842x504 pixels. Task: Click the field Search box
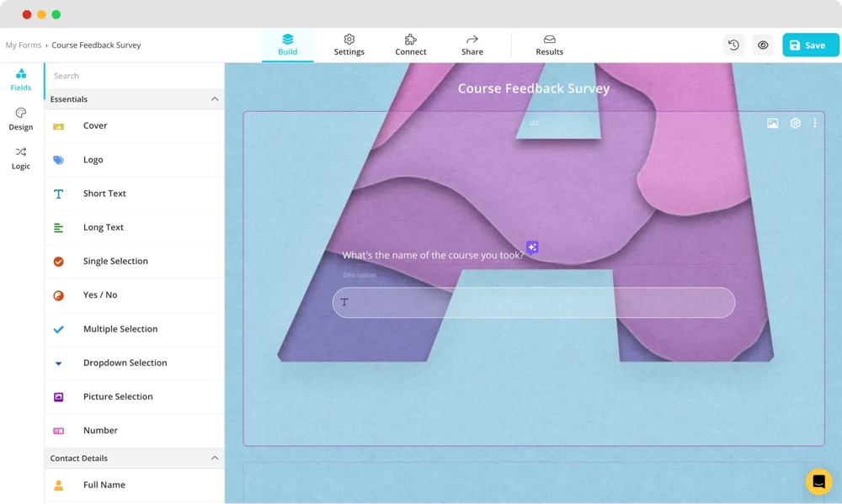pos(133,76)
